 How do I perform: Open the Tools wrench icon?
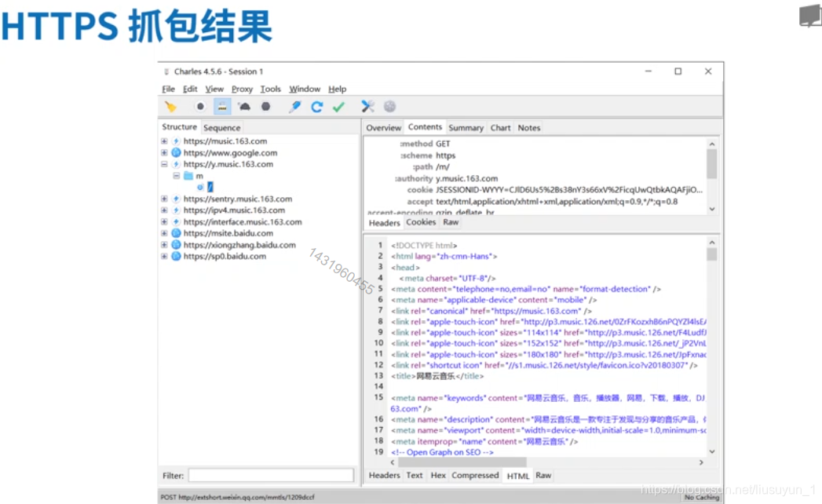[367, 107]
